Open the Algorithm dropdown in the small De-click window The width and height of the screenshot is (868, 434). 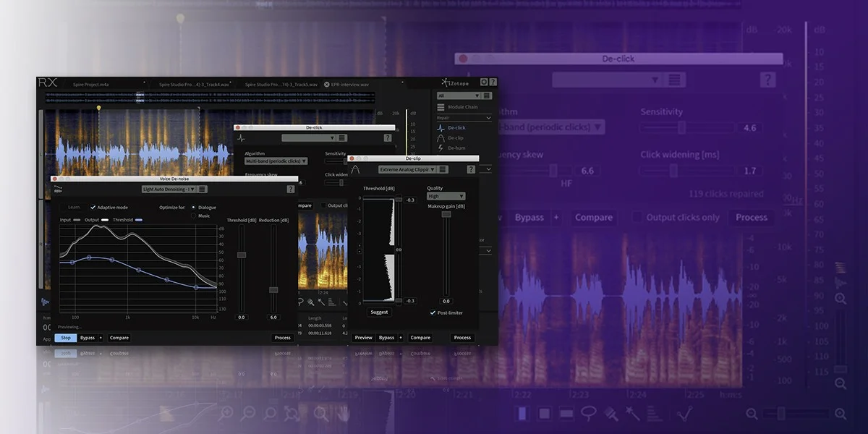276,161
